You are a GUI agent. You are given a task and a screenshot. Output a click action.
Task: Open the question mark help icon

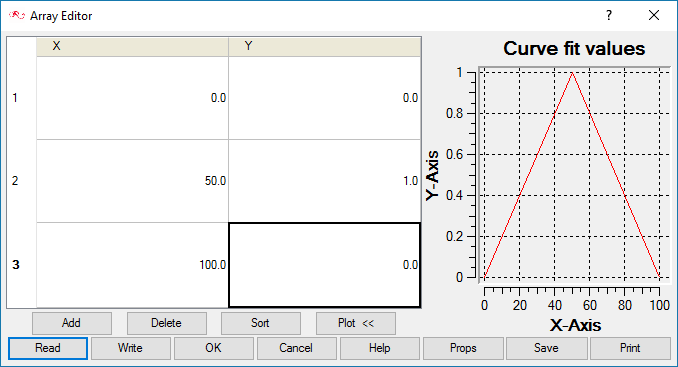tap(609, 16)
